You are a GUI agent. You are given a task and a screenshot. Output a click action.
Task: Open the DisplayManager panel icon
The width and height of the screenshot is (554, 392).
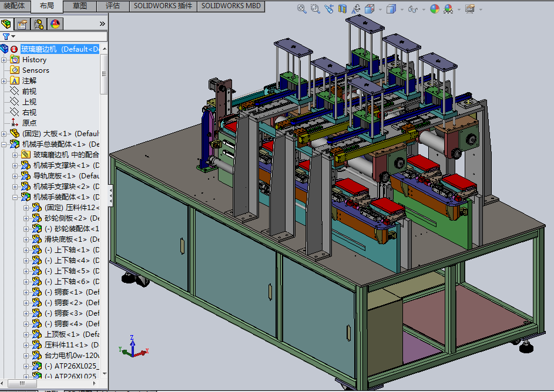click(55, 24)
